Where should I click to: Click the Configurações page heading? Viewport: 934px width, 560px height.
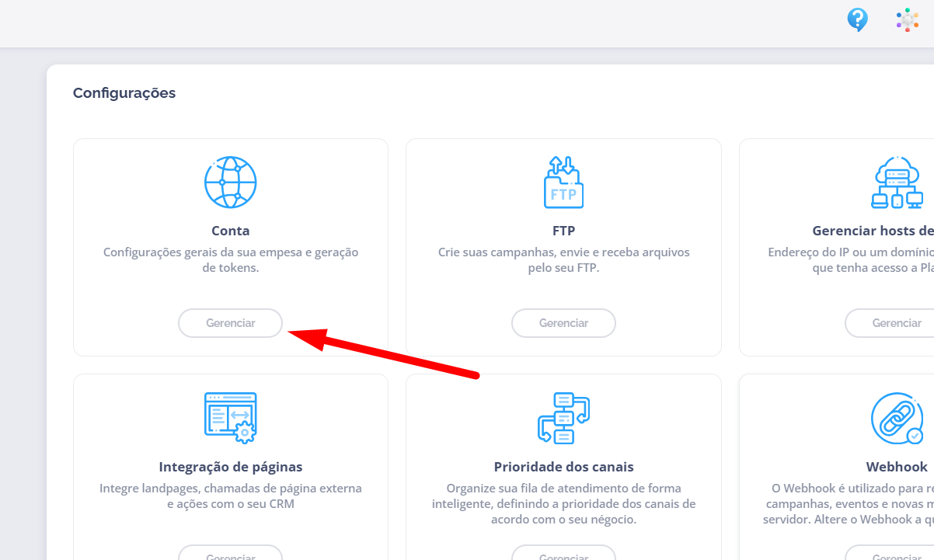124,93
